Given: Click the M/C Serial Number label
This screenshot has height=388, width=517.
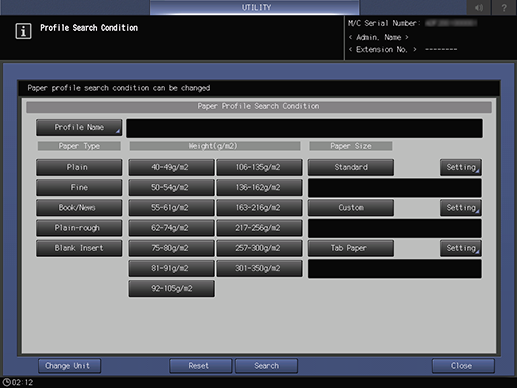Looking at the screenshot, I should click(384, 23).
